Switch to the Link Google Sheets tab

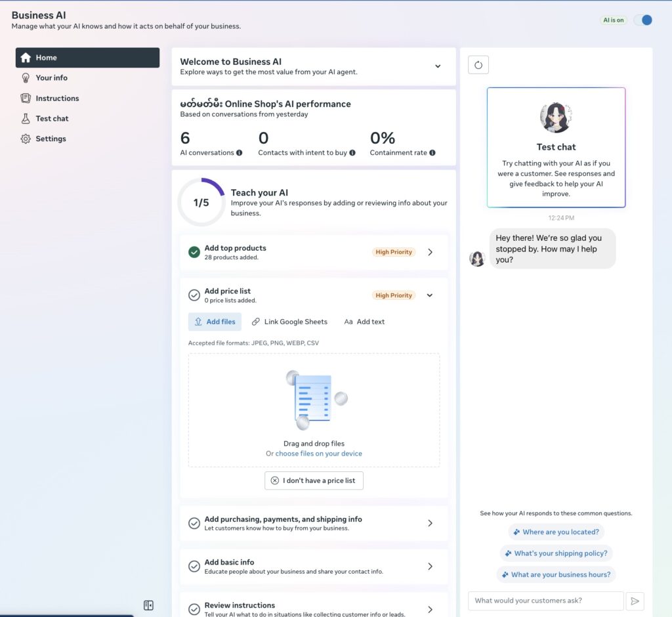tap(289, 322)
